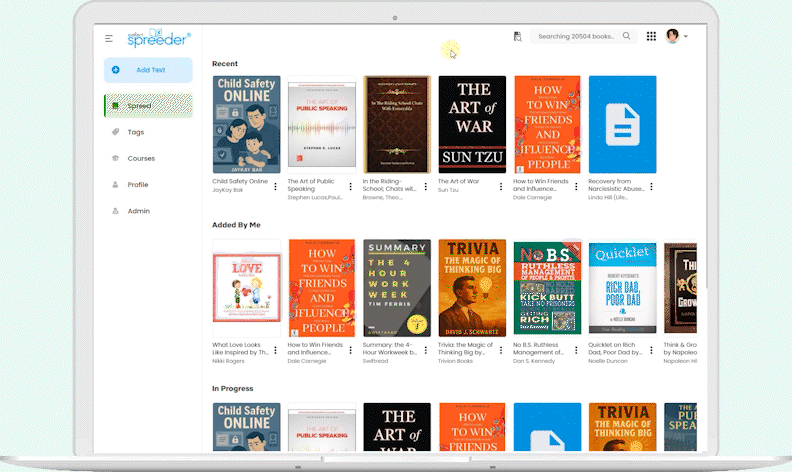Open What Love Looks Like cover in Added By Me
Image resolution: width=792 pixels, height=472 pixels.
(246, 288)
